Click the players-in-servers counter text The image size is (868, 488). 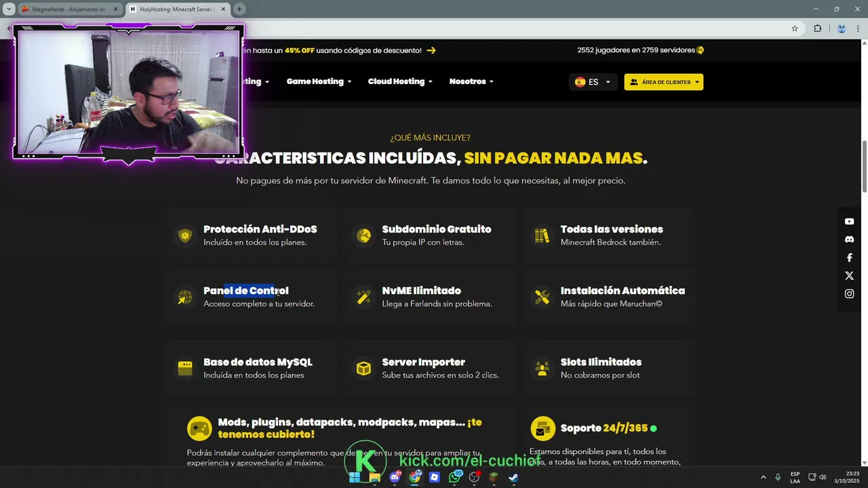[x=636, y=50]
